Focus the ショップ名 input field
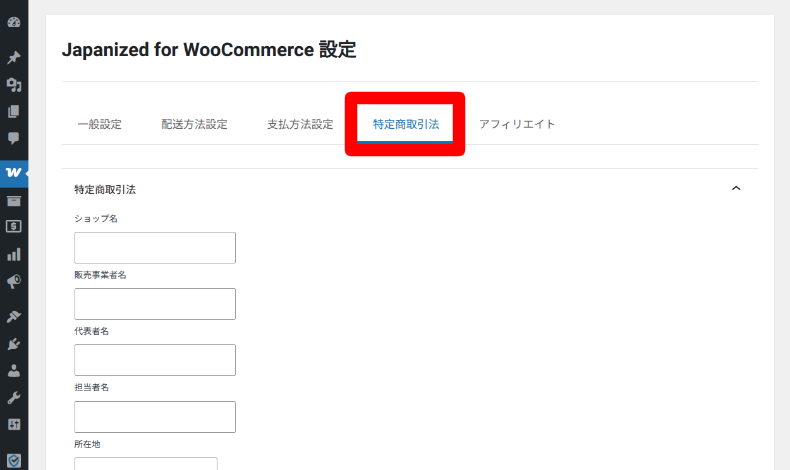790x470 pixels. click(155, 248)
